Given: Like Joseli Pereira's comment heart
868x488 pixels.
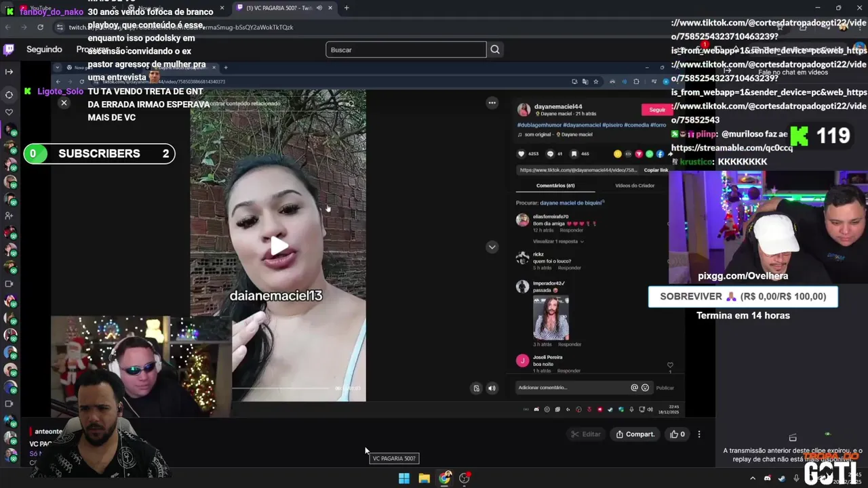Looking at the screenshot, I should click(x=670, y=365).
